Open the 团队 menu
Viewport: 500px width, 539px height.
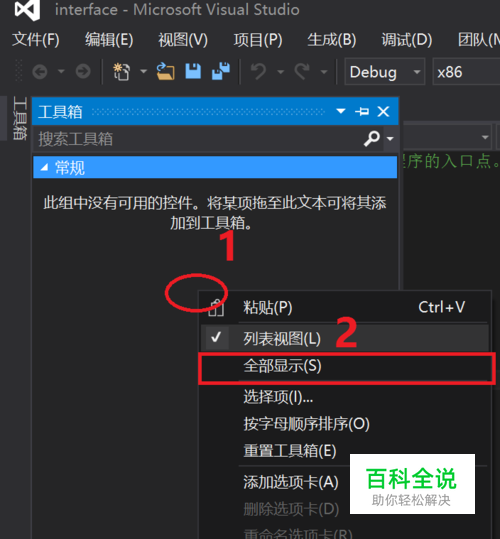point(478,40)
